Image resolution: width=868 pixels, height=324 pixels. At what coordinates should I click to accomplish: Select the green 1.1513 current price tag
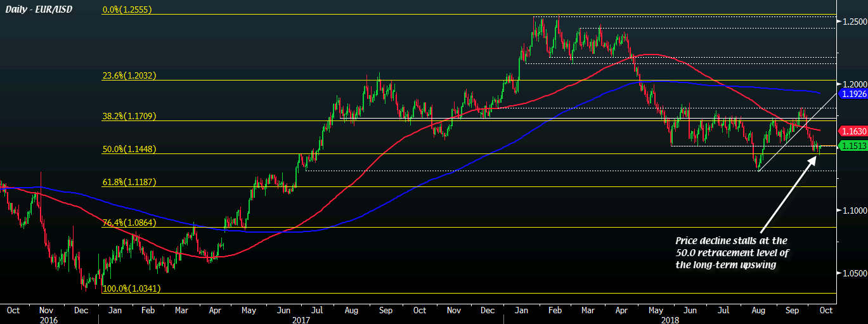click(853, 146)
